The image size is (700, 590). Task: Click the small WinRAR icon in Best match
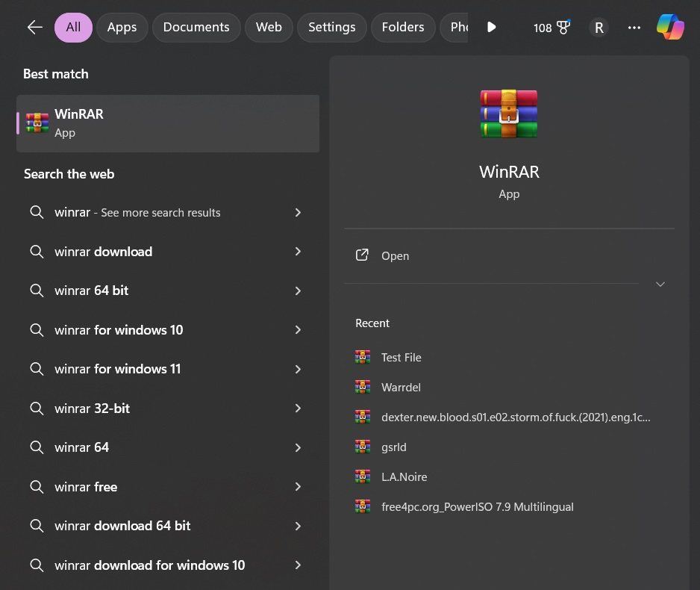pos(37,122)
